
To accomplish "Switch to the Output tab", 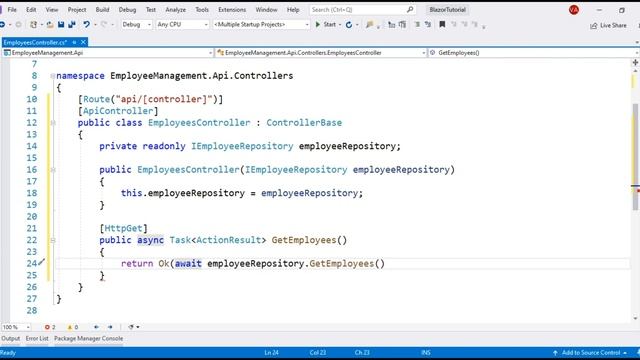I will point(11,338).
